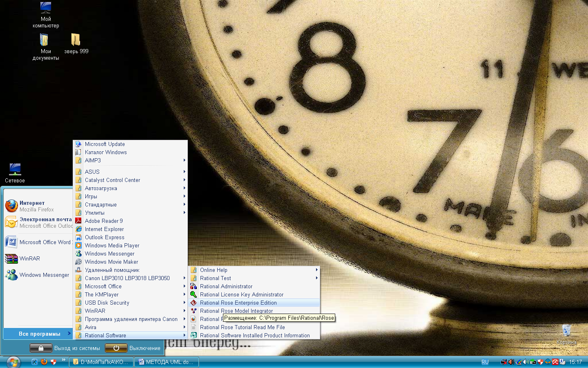
Task: Launch Rational Administrator from submenu
Action: [254, 286]
